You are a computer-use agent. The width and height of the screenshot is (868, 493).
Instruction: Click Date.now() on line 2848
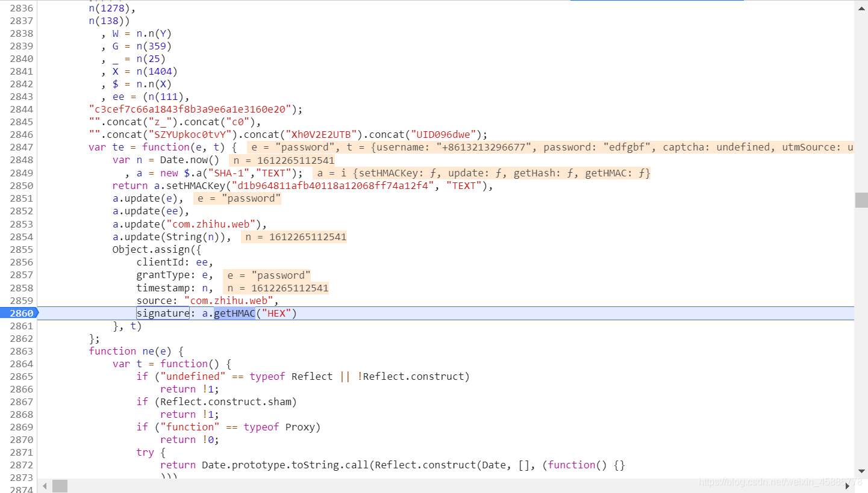pyautogui.click(x=190, y=160)
